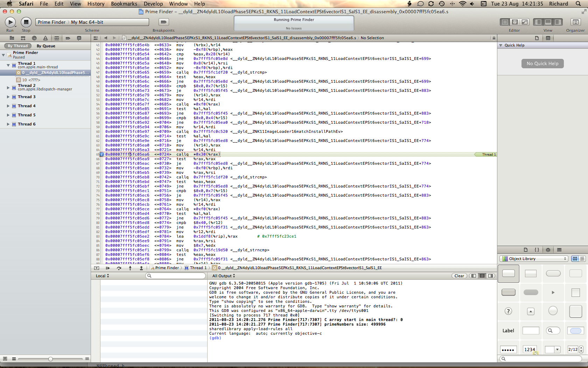Switch the library to icon view
This screenshot has width=588, height=368.
tap(575, 259)
